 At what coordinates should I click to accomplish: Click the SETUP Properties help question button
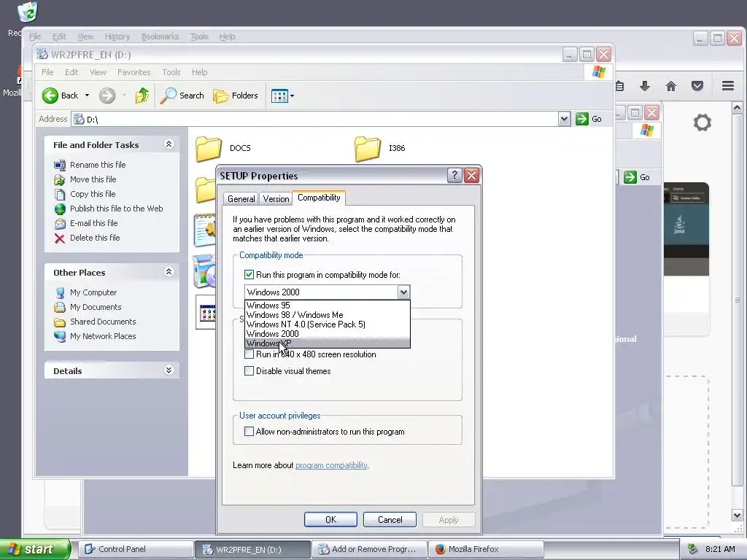(454, 176)
